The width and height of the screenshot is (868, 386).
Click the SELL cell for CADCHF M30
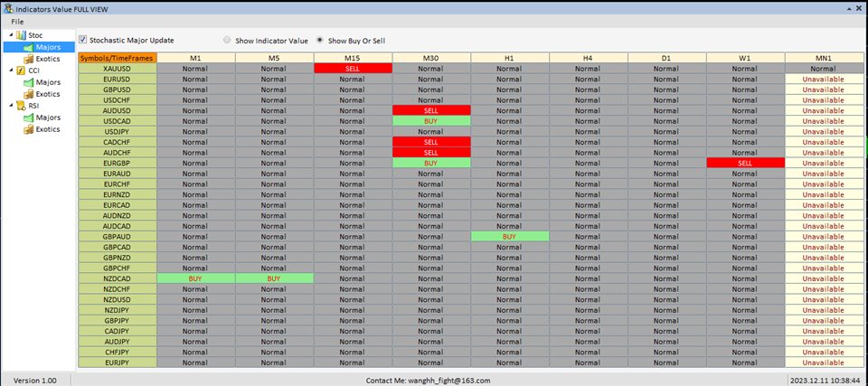pyautogui.click(x=432, y=142)
